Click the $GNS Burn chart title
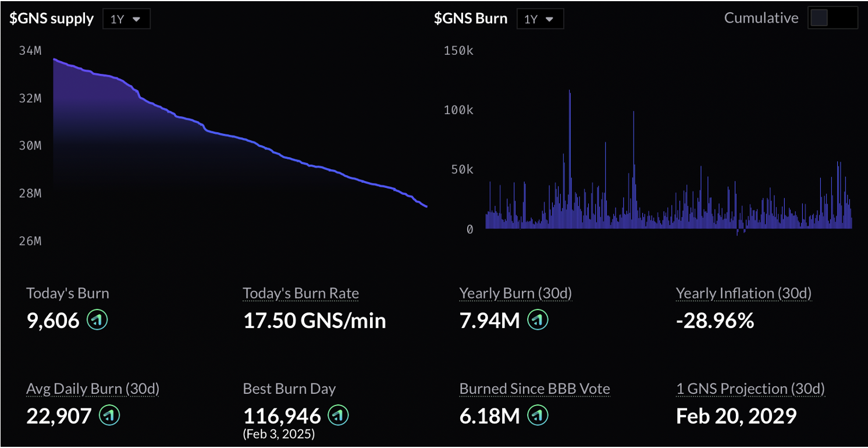868x448 pixels. [471, 19]
